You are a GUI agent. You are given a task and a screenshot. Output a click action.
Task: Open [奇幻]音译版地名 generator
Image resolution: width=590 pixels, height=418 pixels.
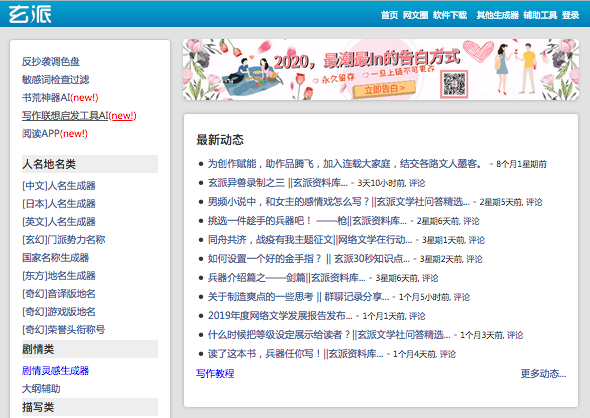coord(59,294)
